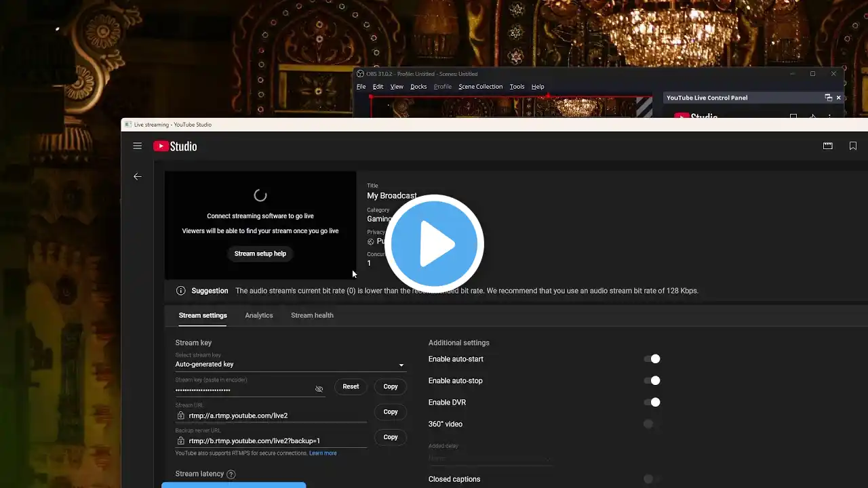Toggle Enable auto-start switch
The height and width of the screenshot is (488, 868).
click(x=652, y=359)
